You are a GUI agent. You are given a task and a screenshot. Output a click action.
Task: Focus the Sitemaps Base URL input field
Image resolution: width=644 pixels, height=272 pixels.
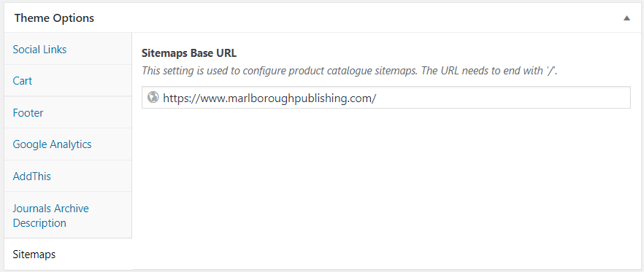386,97
